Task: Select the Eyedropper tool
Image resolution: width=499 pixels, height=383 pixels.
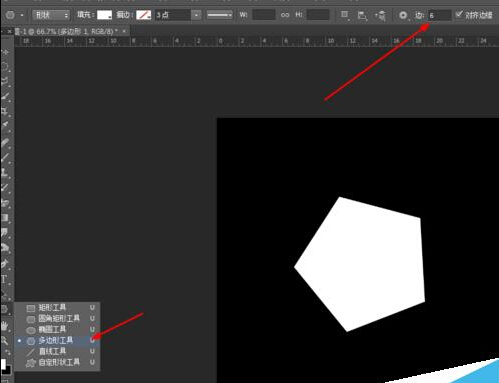Action: tap(5, 126)
